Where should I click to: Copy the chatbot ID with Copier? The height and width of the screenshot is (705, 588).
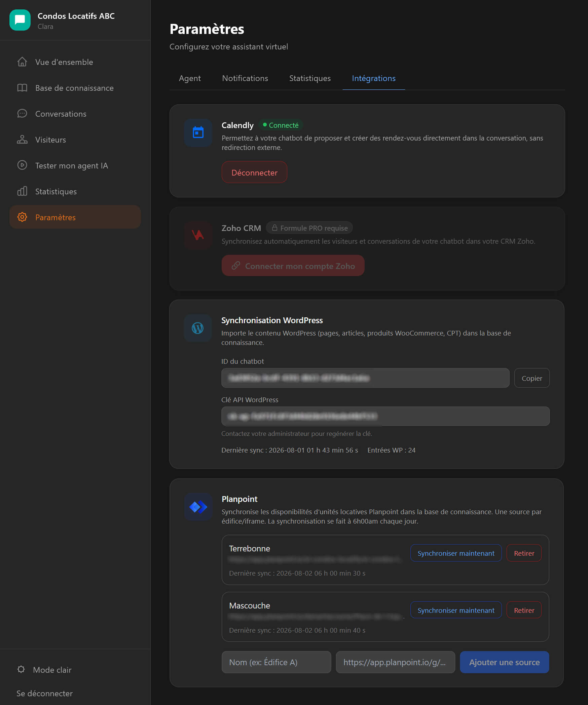click(532, 378)
